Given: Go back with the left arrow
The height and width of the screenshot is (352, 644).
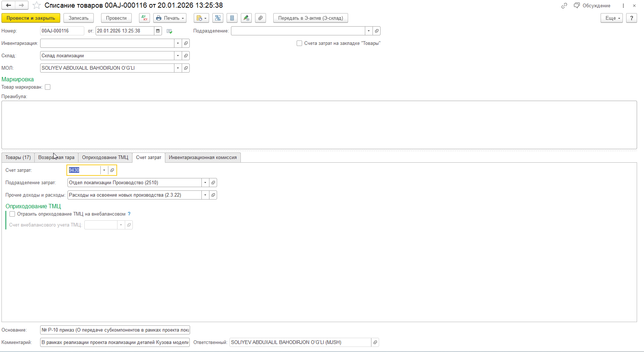Looking at the screenshot, I should [x=8, y=5].
